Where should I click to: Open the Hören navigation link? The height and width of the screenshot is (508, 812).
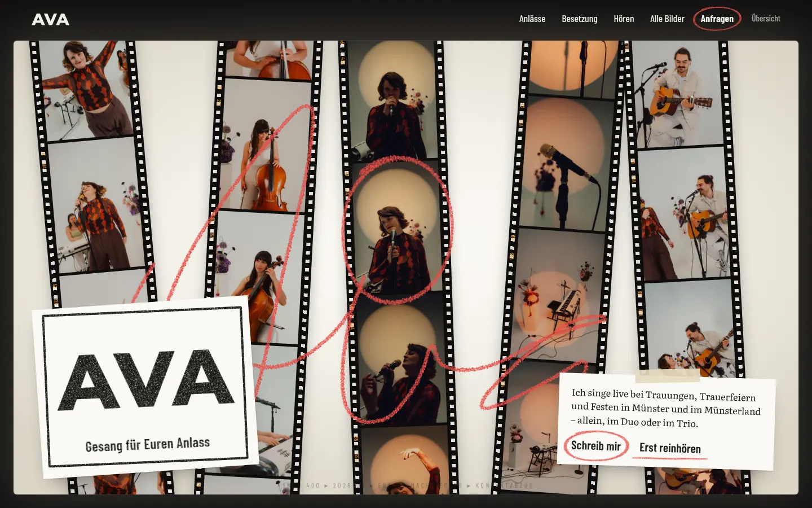(624, 19)
